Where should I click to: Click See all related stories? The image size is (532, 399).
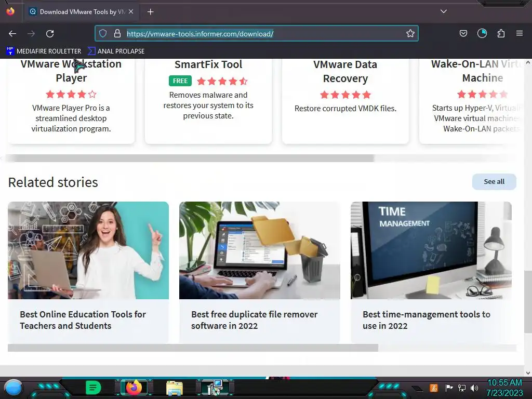(494, 181)
